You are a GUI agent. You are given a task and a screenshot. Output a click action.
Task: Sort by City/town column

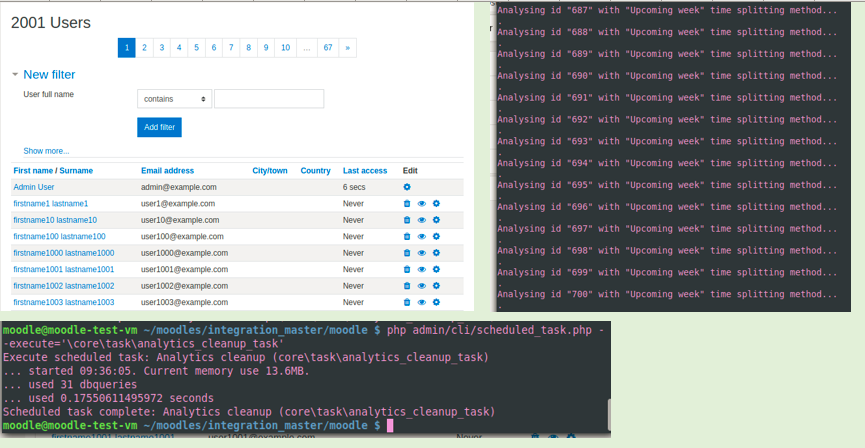pos(270,171)
